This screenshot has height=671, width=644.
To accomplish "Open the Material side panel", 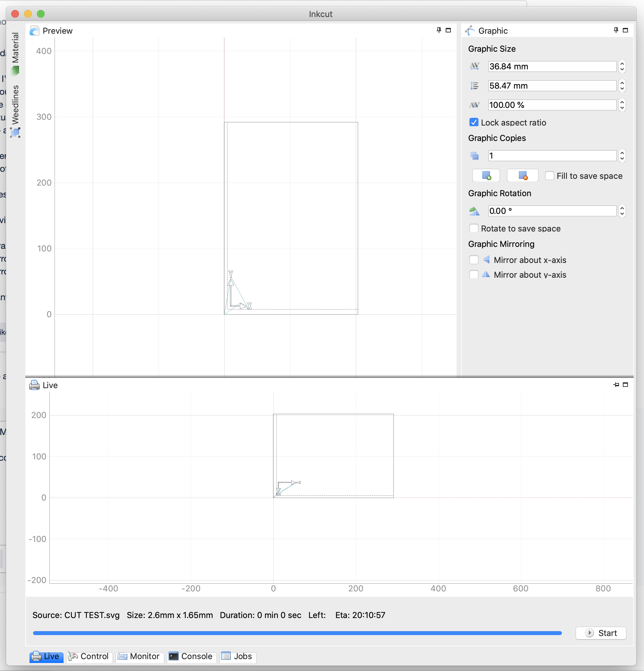I will coord(15,53).
